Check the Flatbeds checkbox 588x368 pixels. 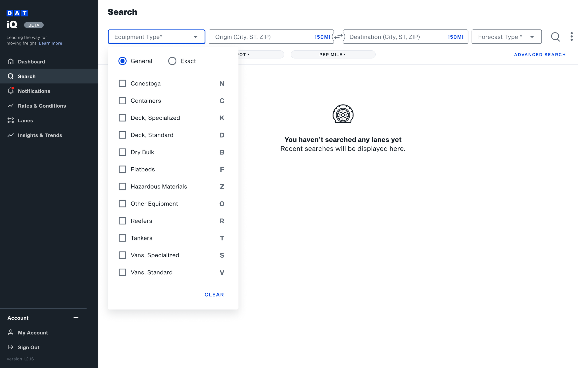[x=122, y=169]
